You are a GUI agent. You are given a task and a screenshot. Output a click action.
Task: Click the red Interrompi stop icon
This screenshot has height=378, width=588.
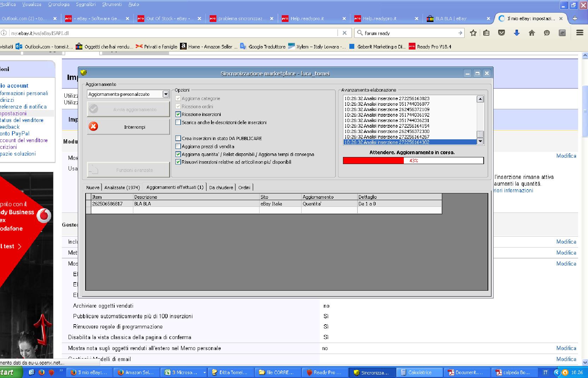pyautogui.click(x=93, y=127)
